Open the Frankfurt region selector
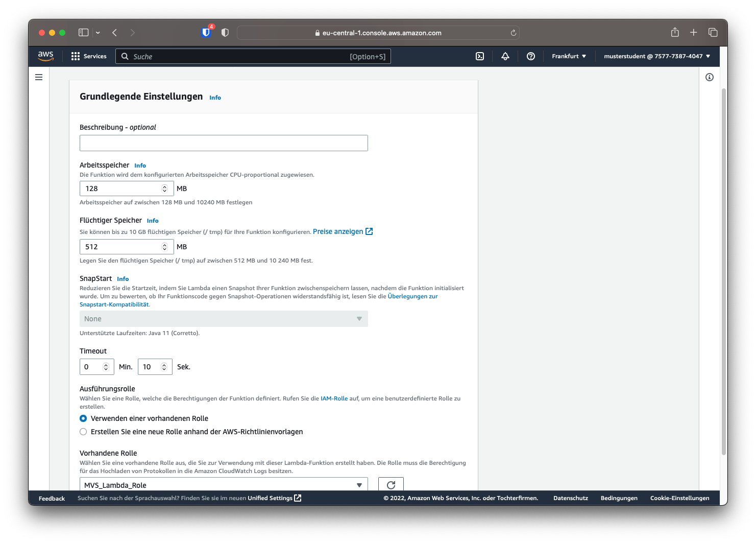 [568, 56]
